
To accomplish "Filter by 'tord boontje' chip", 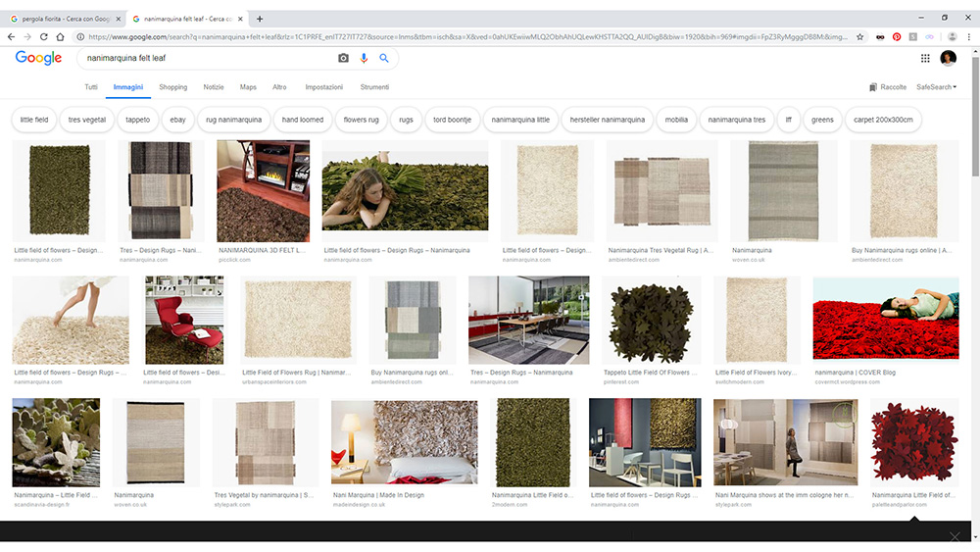I will tap(452, 120).
